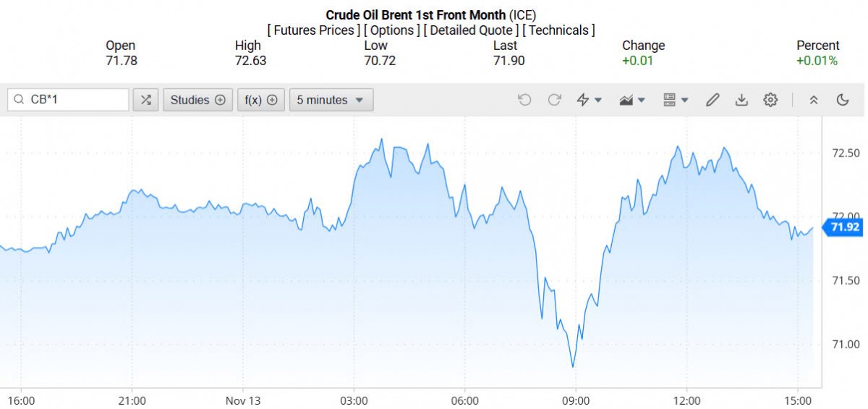Click the undo arrow icon

[524, 100]
